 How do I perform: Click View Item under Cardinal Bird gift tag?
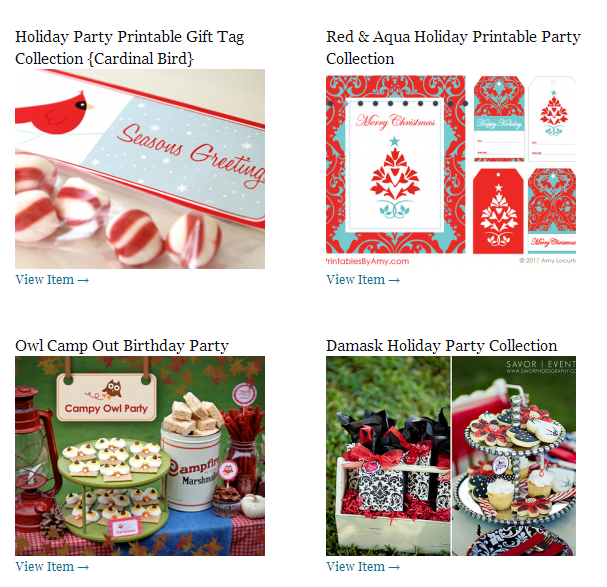pyautogui.click(x=52, y=280)
